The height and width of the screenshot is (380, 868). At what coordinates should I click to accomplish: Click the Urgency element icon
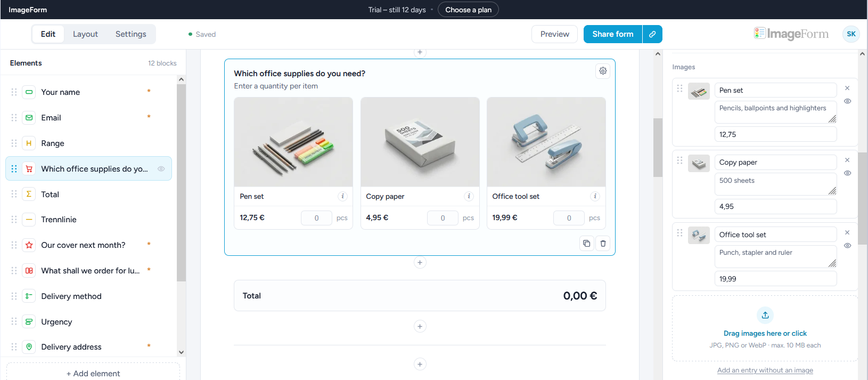click(x=29, y=321)
